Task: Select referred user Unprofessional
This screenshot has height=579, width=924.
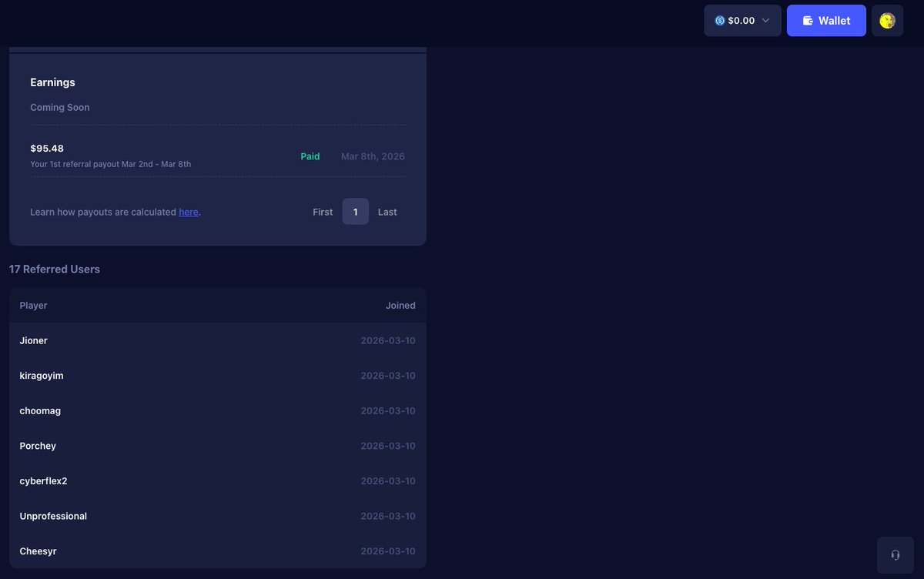Action: pos(53,516)
